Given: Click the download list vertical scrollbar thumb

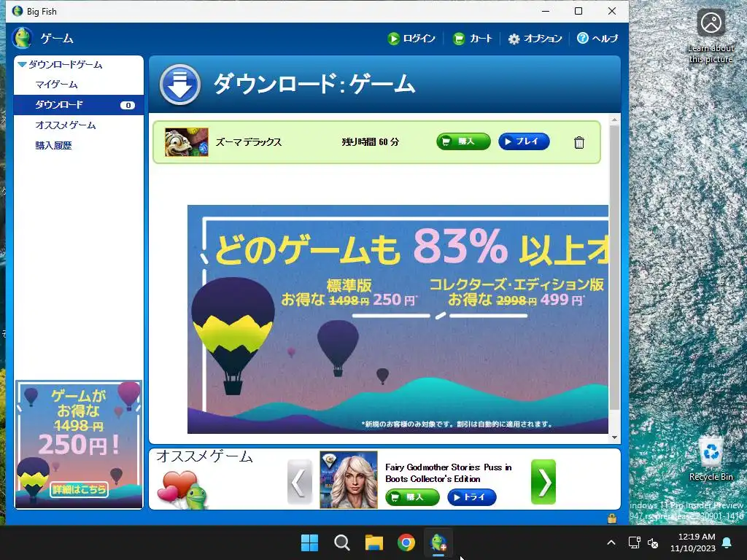Looking at the screenshot, I should pyautogui.click(x=614, y=268).
